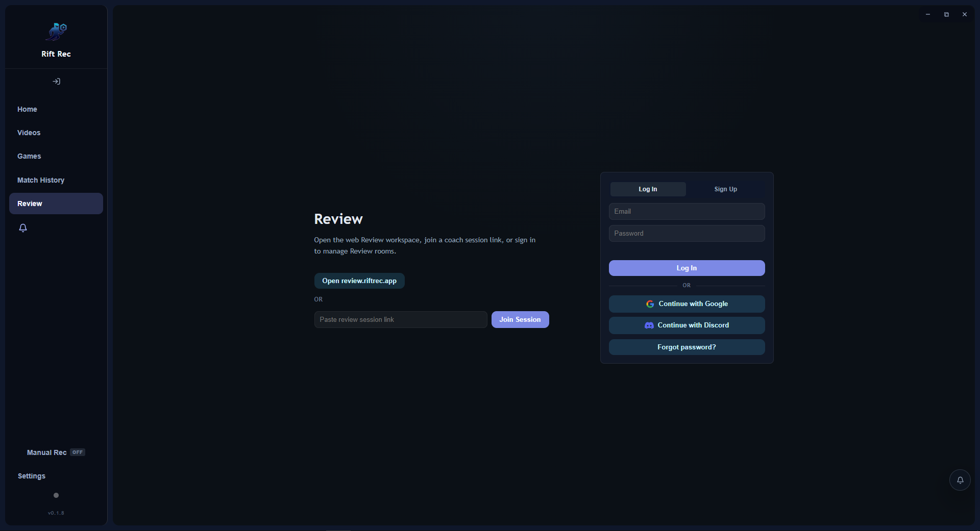Continue with Discord sign-in
Screen dimensions: 980x531
pos(687,325)
